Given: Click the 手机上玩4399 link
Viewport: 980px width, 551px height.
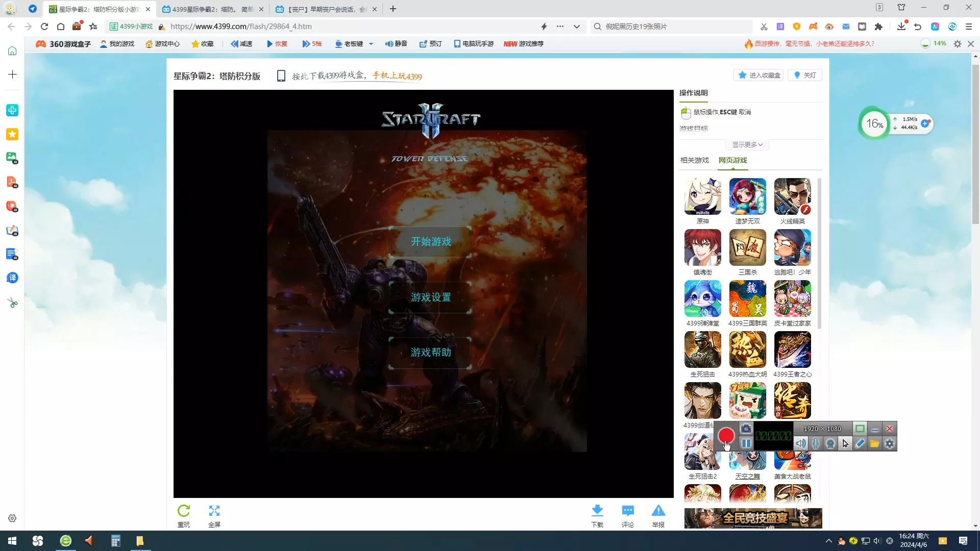Looking at the screenshot, I should pyautogui.click(x=397, y=76).
